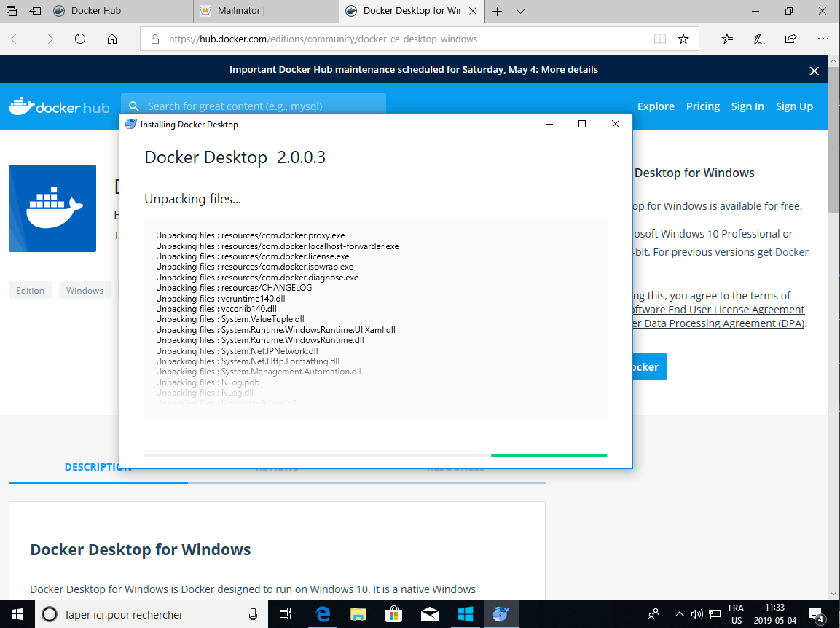Image resolution: width=840 pixels, height=628 pixels.
Task: Open File Explorer from taskbar
Action: (358, 614)
